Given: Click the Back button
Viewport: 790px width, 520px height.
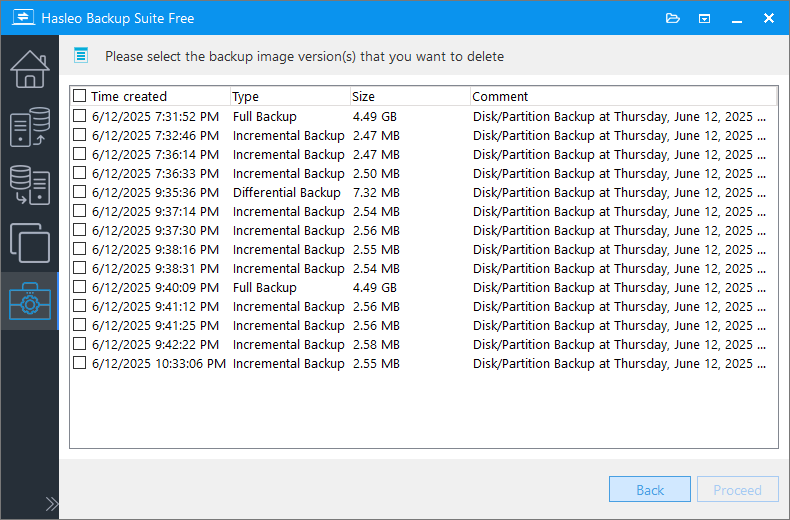Looking at the screenshot, I should (x=649, y=489).
